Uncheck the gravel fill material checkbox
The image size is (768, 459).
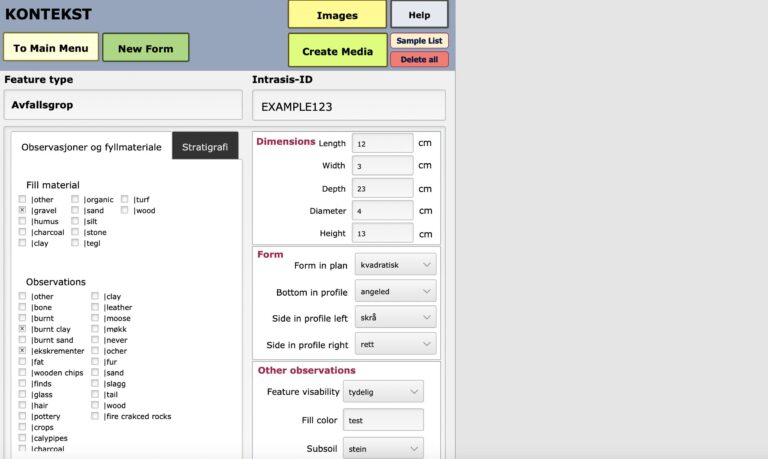(x=22, y=210)
